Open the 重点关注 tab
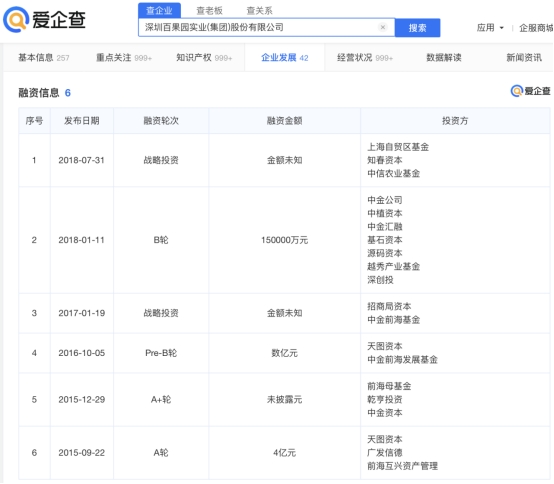This screenshot has height=484, width=554. click(124, 58)
